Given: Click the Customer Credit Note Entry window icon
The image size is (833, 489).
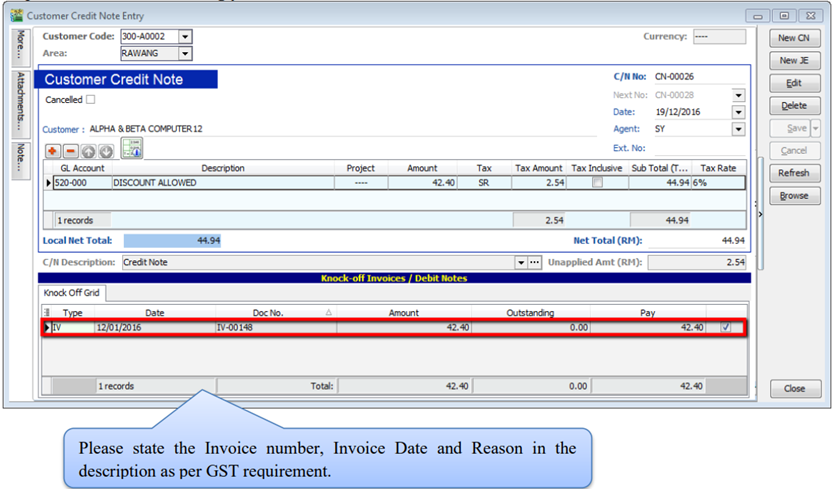Looking at the screenshot, I should click(x=15, y=16).
